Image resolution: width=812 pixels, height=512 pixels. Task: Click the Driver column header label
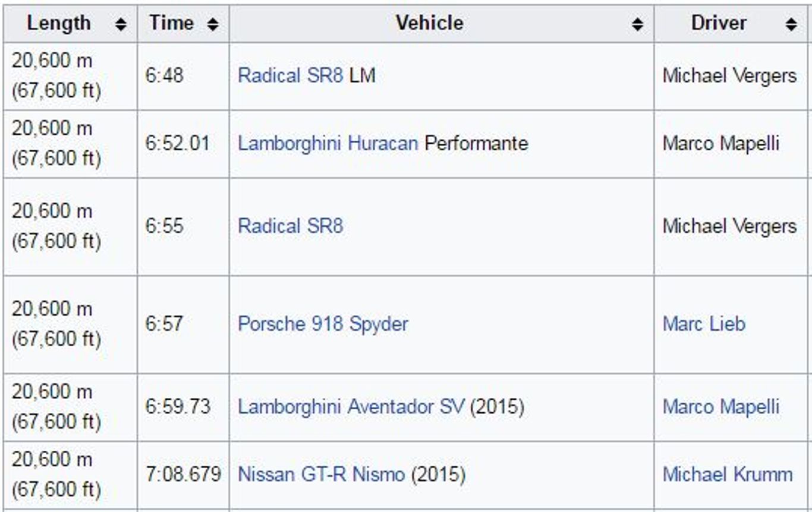719,23
